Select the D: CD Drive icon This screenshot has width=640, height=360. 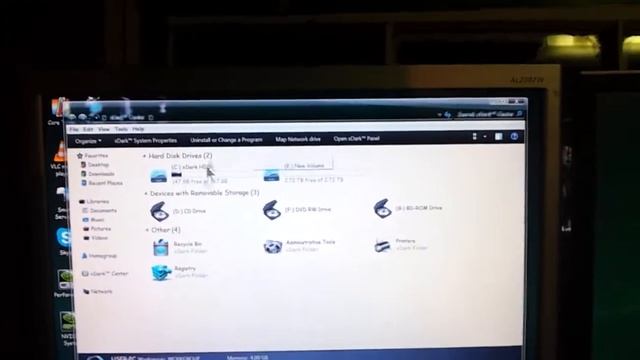pos(159,211)
